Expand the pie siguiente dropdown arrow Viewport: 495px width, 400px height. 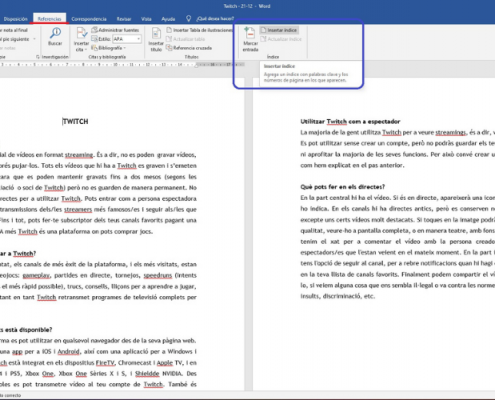click(34, 39)
